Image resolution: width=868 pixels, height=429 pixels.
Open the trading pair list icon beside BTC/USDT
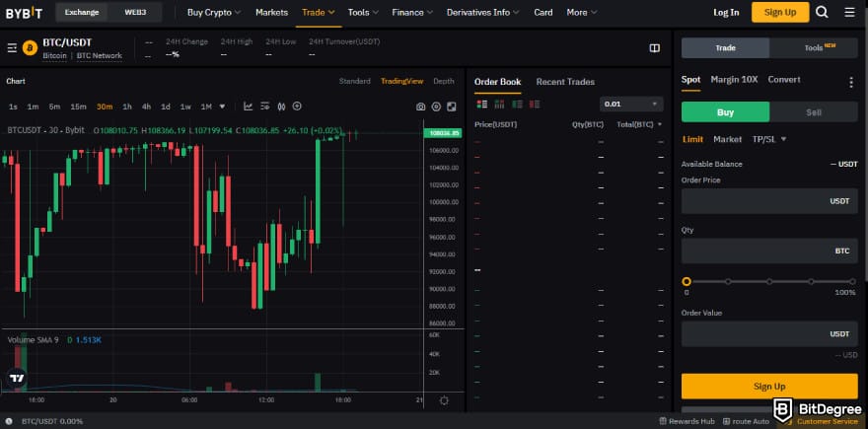[x=12, y=48]
